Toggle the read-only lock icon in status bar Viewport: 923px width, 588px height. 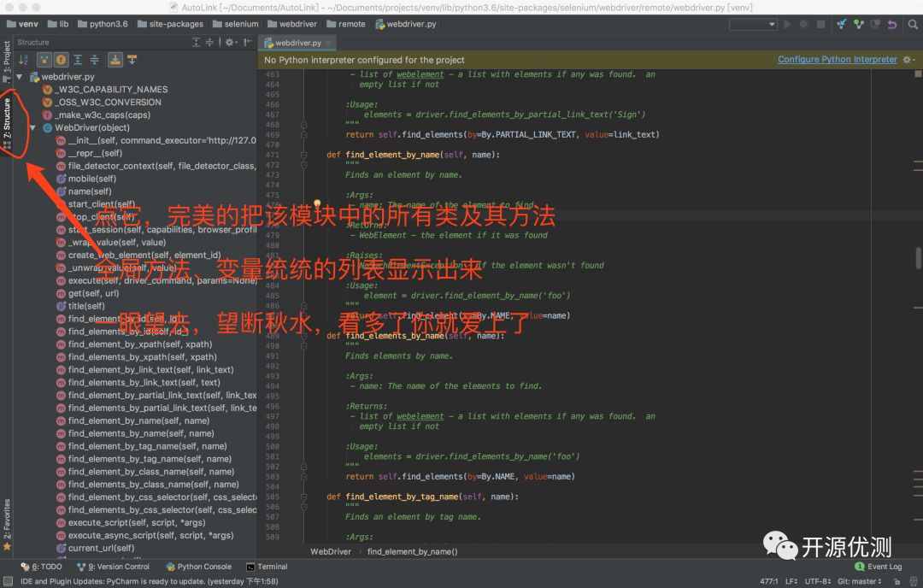tap(897, 581)
